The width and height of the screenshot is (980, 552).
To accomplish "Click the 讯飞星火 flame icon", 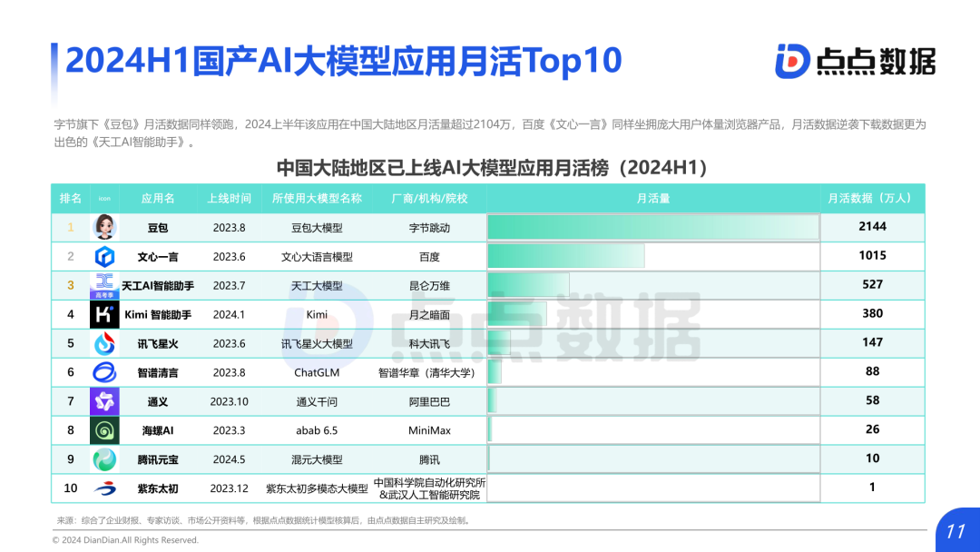I will tap(104, 343).
